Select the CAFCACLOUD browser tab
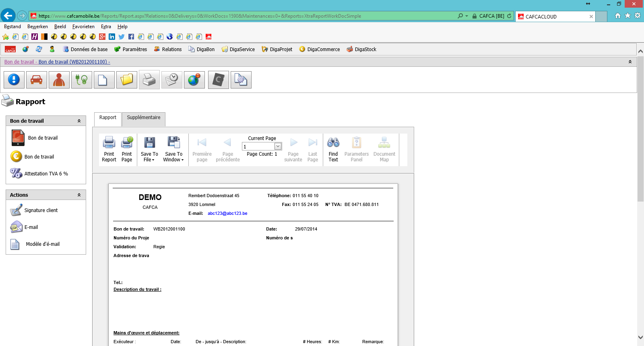The width and height of the screenshot is (644, 346). (x=555, y=16)
